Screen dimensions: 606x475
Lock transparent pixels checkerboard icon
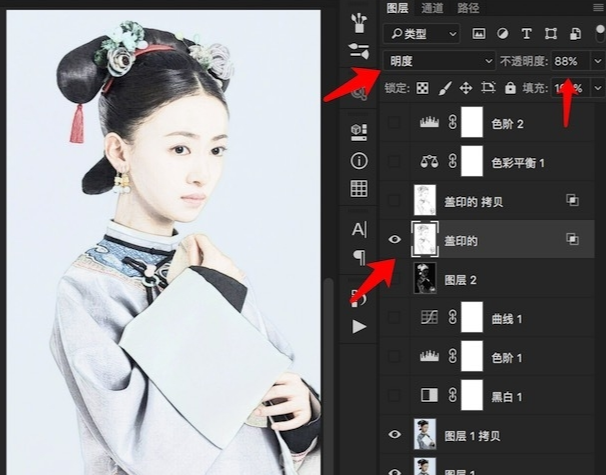click(422, 88)
